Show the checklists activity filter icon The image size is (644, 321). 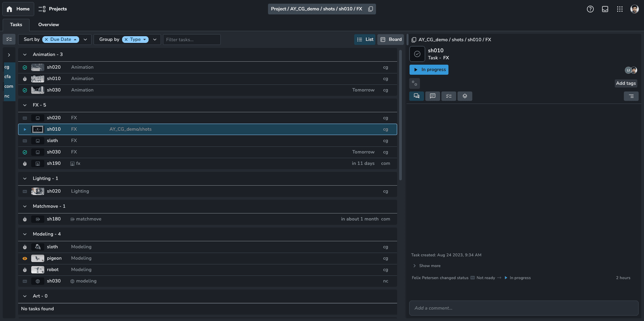point(448,96)
